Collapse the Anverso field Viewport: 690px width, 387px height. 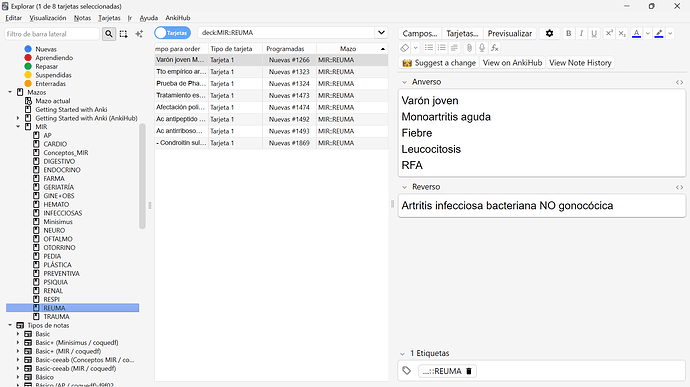404,82
